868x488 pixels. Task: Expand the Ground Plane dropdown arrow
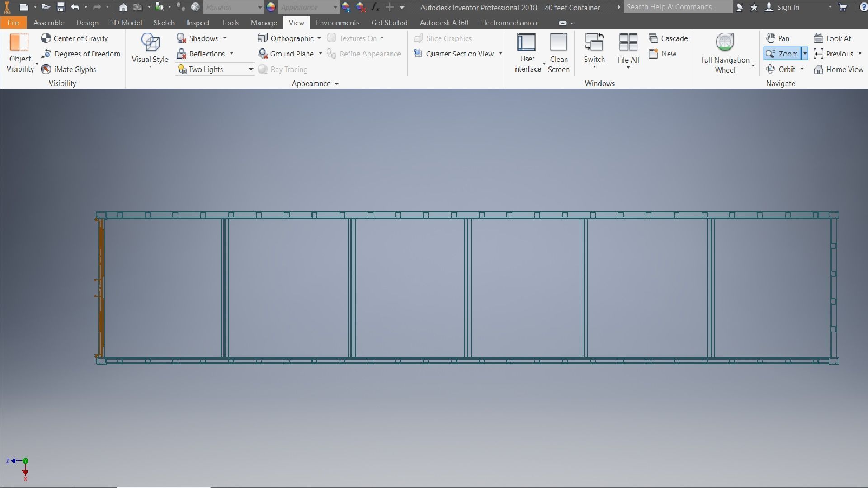point(321,54)
